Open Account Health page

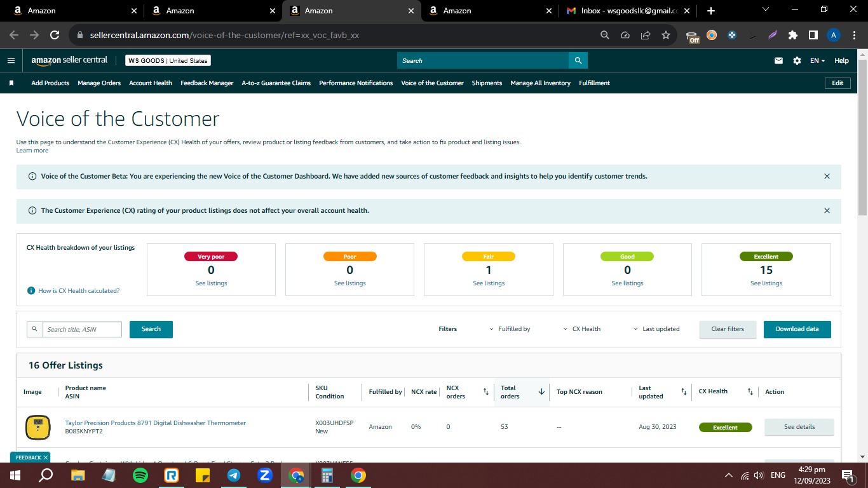[151, 83]
